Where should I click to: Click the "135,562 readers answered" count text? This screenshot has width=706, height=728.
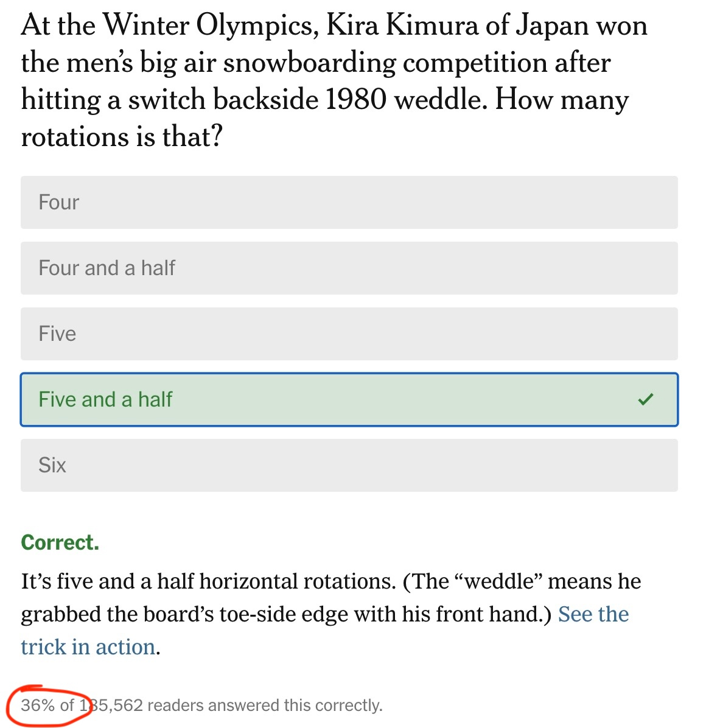click(x=201, y=705)
